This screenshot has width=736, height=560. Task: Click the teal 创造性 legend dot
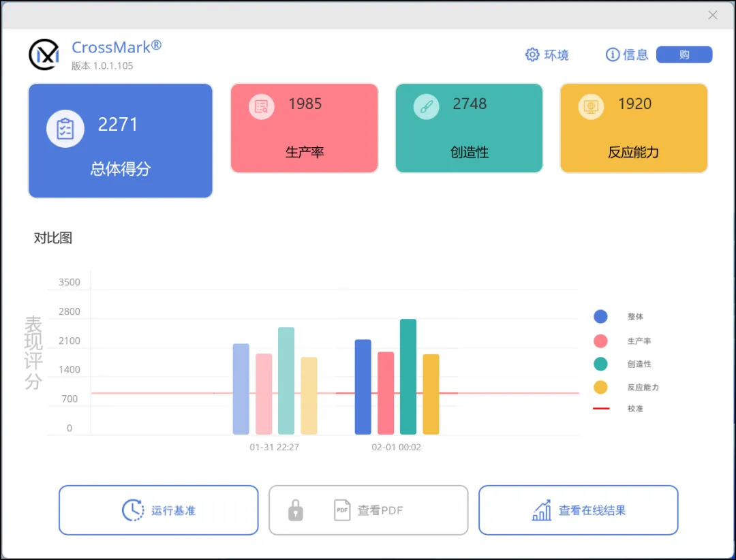pyautogui.click(x=600, y=364)
